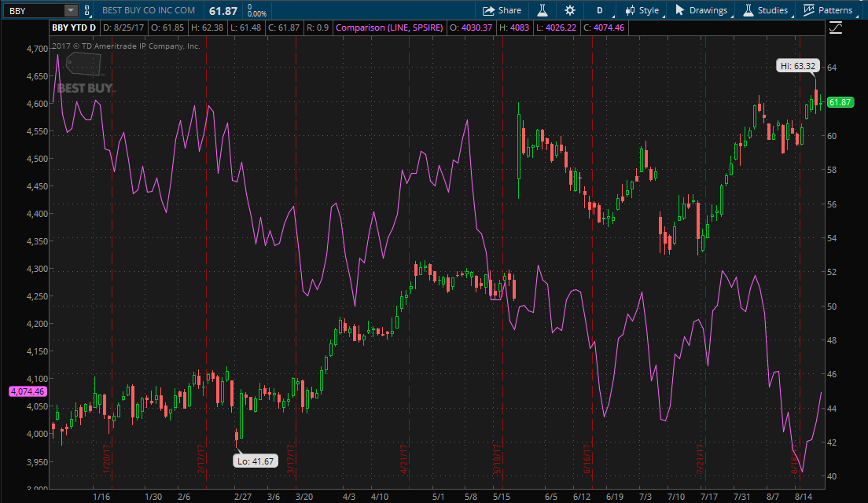Open the Drawings menu
Viewport: 868px width, 503px height.
[x=701, y=10]
